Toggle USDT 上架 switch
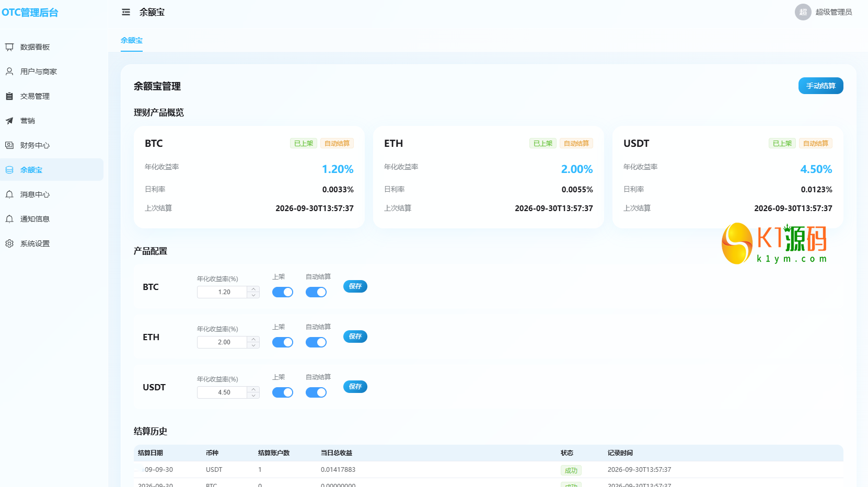This screenshot has height=487, width=868. click(283, 392)
